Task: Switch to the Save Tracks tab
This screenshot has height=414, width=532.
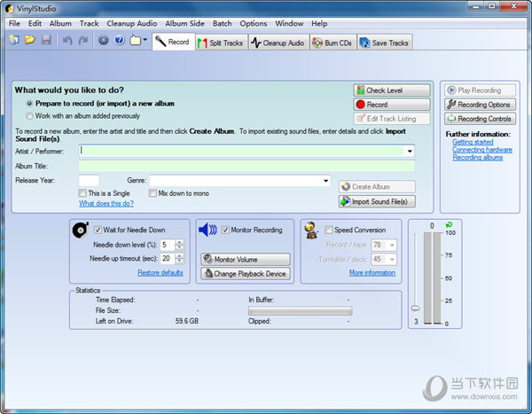Action: 385,43
